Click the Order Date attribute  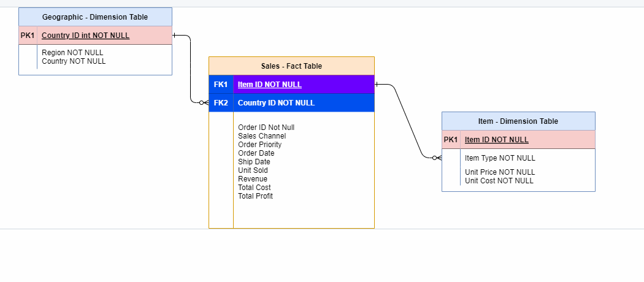coord(256,153)
